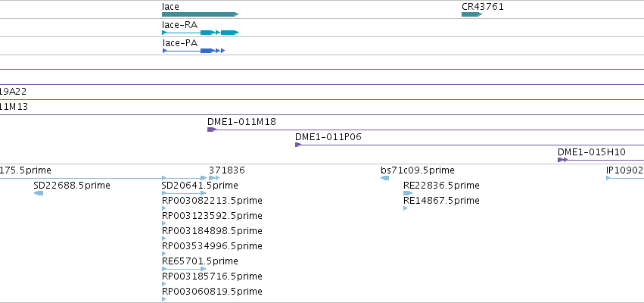644x303 pixels.
Task: Select the SD22688.5prime EST glyph
Action: [x=39, y=193]
